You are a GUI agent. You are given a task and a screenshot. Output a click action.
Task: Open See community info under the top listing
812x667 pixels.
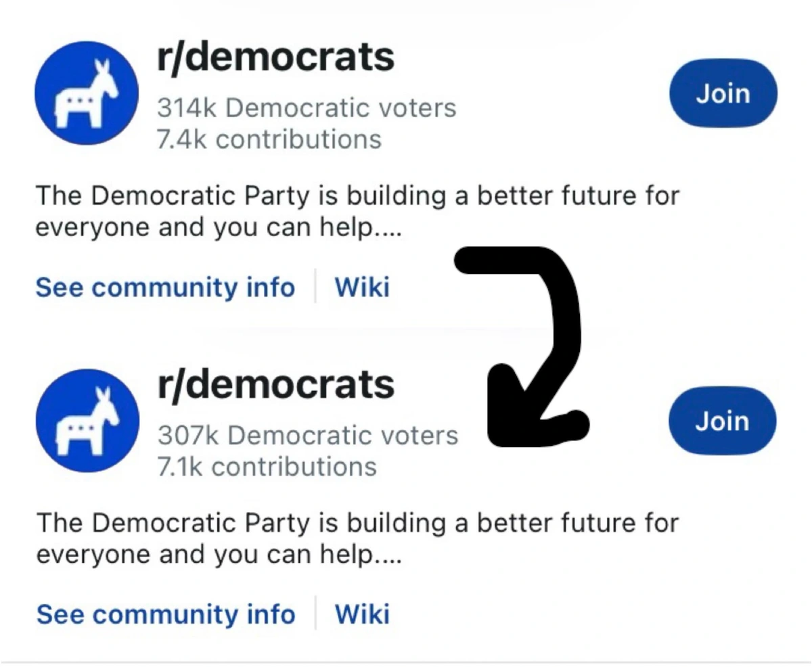pyautogui.click(x=165, y=287)
